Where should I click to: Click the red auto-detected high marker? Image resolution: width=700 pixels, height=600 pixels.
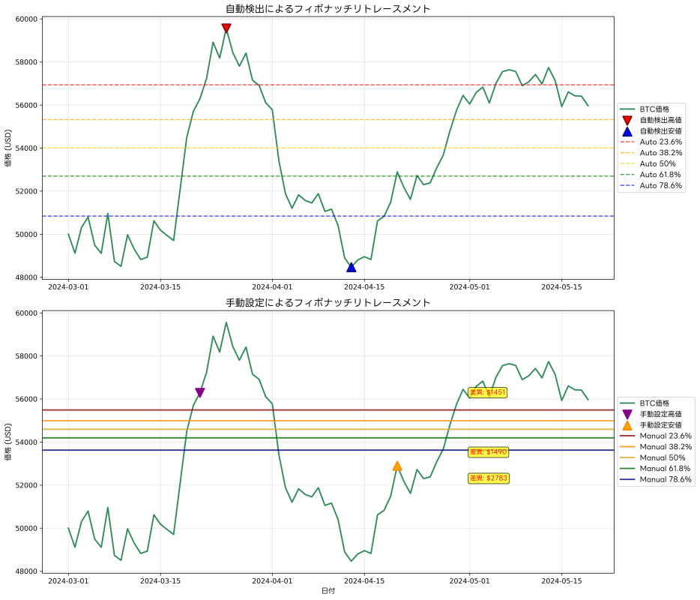tap(225, 28)
